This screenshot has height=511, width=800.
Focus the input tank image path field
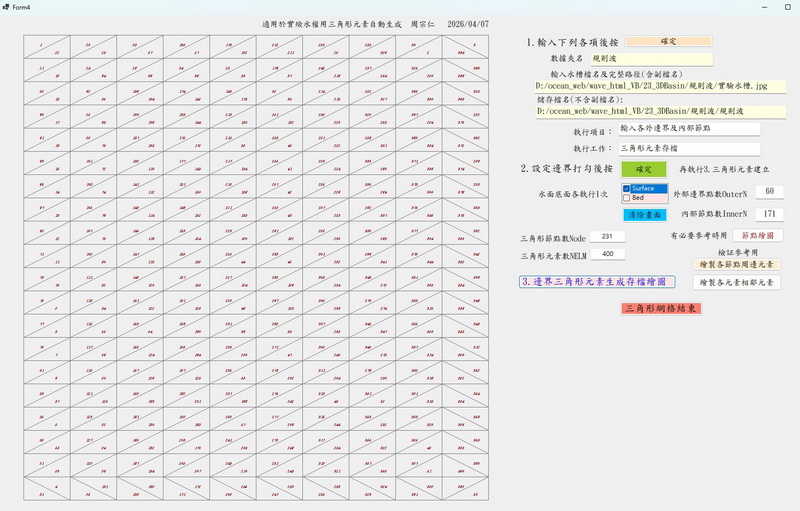pos(660,86)
